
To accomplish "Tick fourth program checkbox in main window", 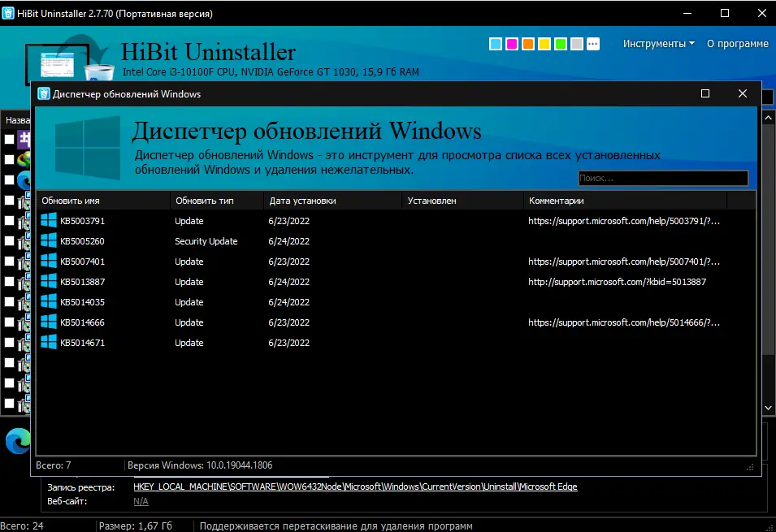I will pos(10,201).
